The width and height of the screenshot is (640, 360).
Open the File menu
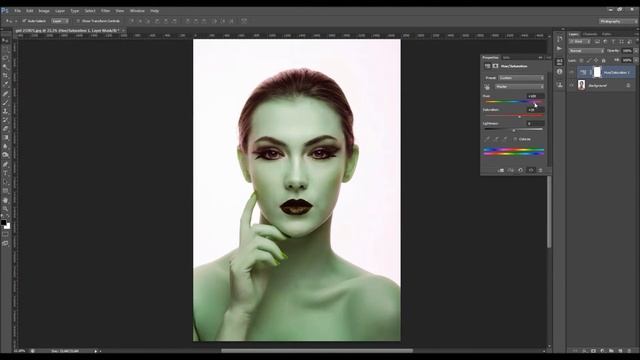[18, 11]
